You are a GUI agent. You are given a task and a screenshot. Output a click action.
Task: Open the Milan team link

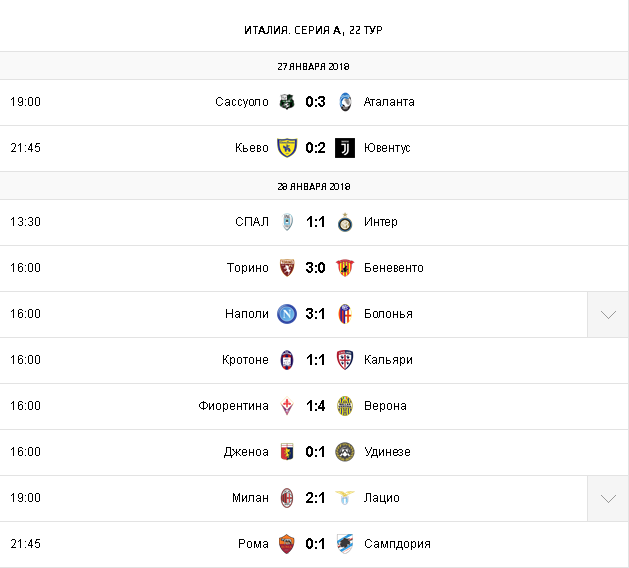[x=250, y=498]
